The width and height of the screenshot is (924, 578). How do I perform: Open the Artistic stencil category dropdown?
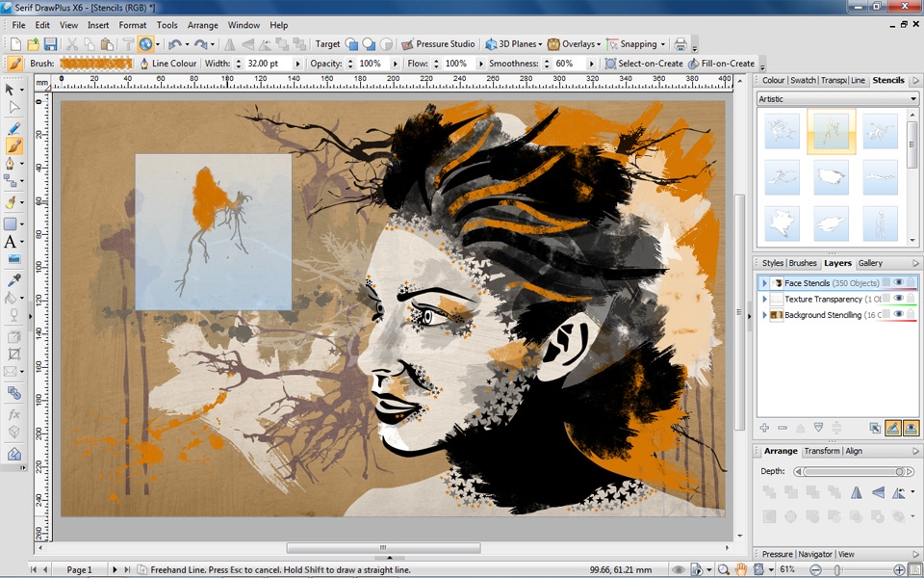tap(913, 99)
